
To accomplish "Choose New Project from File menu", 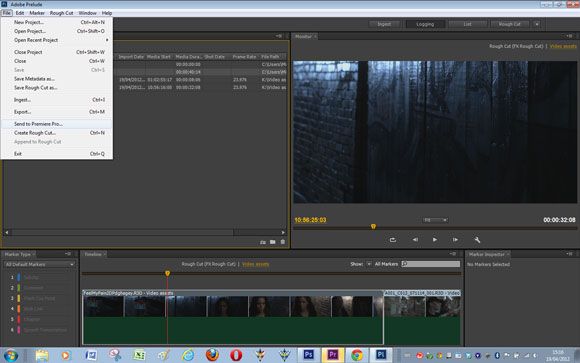I will click(57, 22).
